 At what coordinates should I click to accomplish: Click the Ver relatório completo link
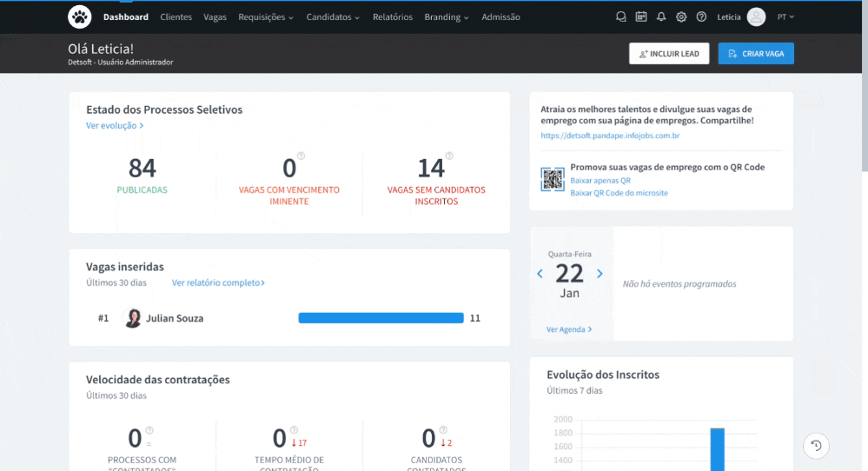click(x=218, y=282)
